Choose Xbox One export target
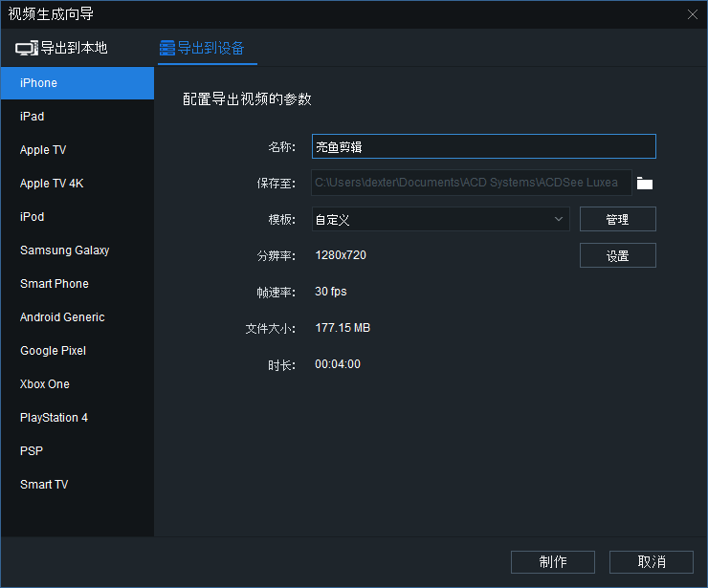 click(77, 384)
